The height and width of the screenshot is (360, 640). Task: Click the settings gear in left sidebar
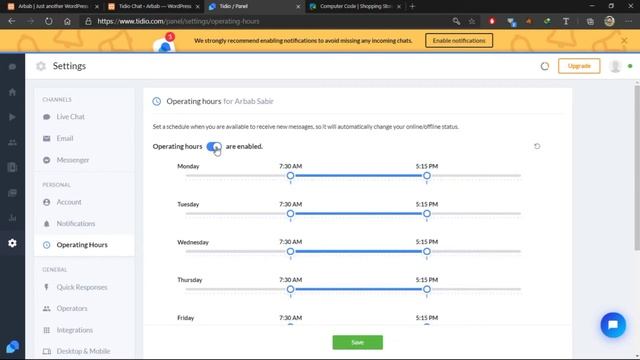[x=12, y=243]
